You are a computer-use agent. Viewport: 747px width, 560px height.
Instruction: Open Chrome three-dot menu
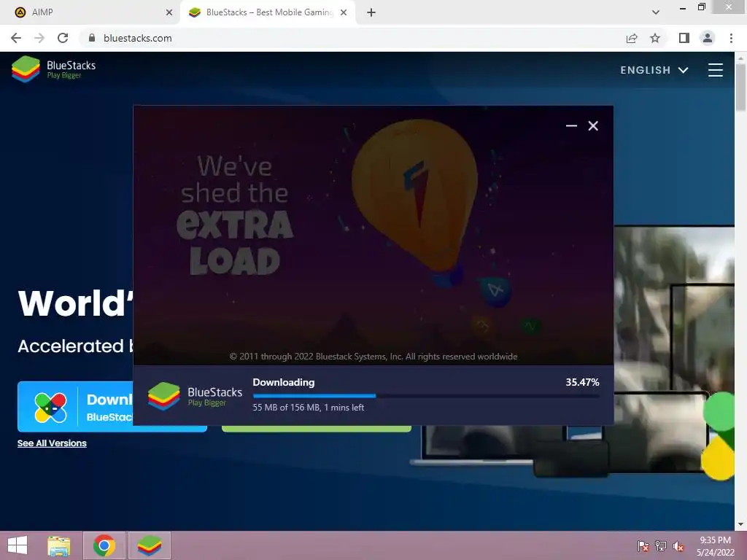731,38
